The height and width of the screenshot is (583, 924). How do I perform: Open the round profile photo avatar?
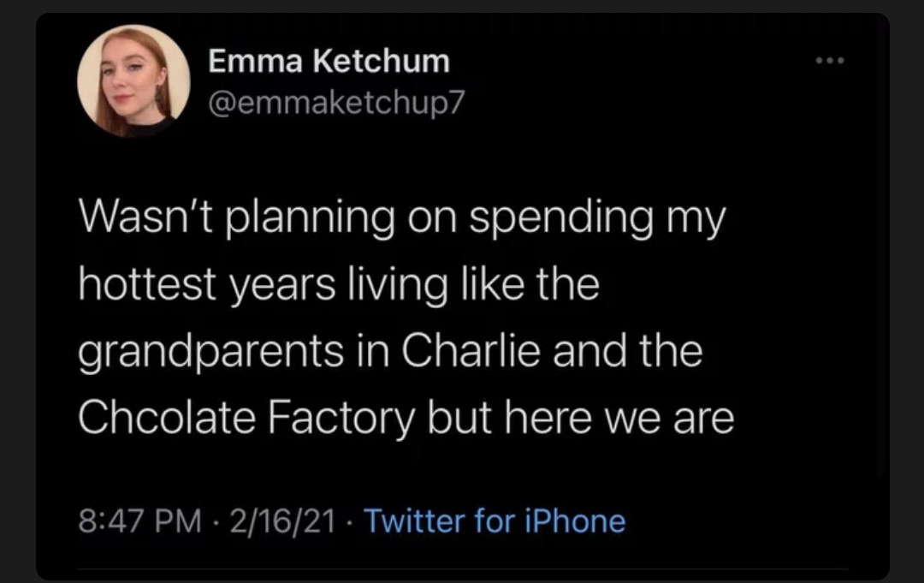coord(133,80)
